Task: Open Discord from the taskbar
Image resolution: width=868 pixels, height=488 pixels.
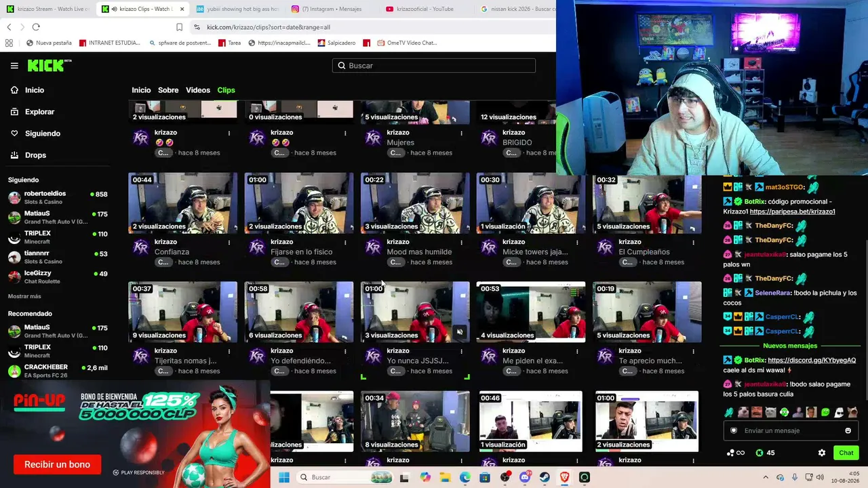Action: 525,477
